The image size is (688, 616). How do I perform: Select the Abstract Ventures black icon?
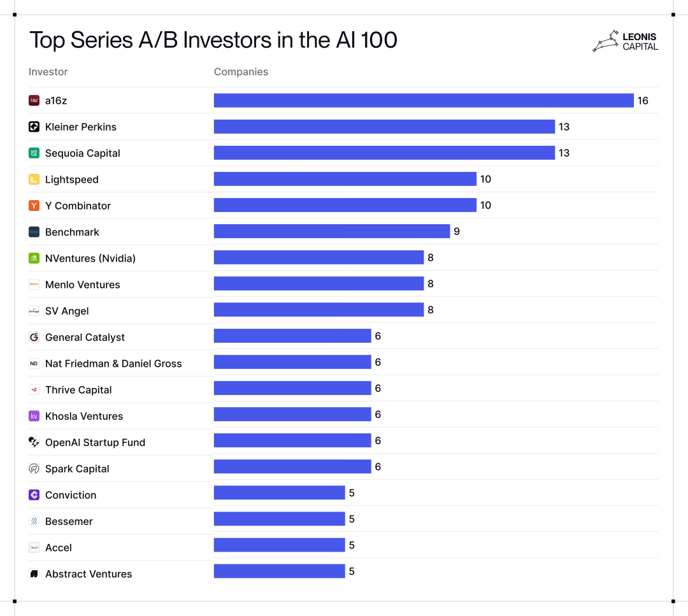(x=34, y=574)
